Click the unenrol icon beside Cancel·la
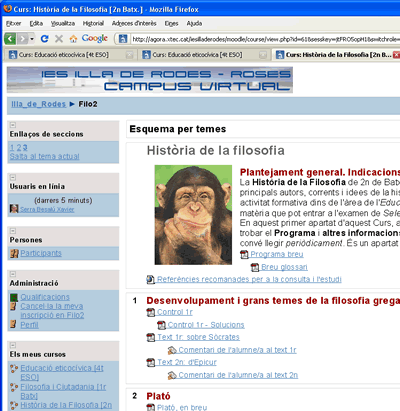The image size is (400, 411). (14, 306)
